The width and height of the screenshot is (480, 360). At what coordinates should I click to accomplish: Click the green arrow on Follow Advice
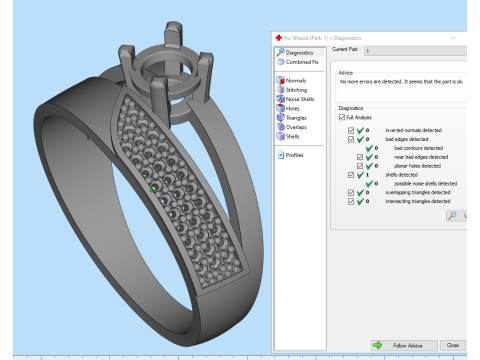[x=378, y=345]
